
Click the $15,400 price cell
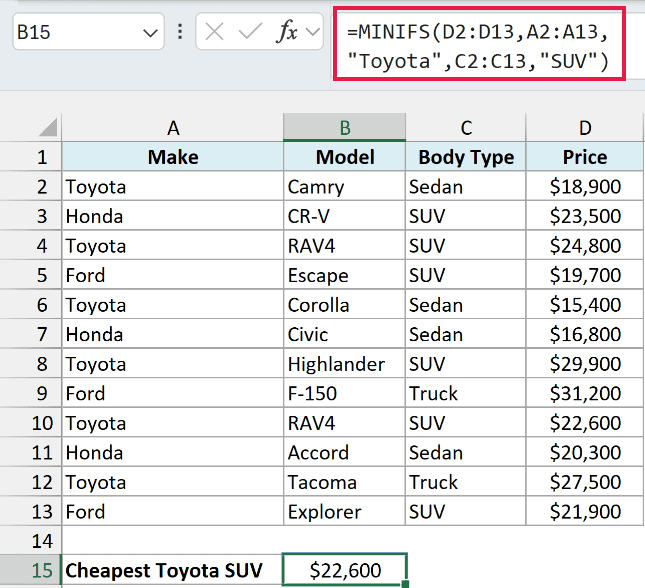(x=585, y=304)
